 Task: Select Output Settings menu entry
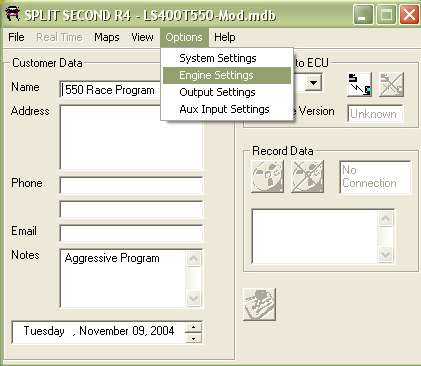tap(227, 92)
